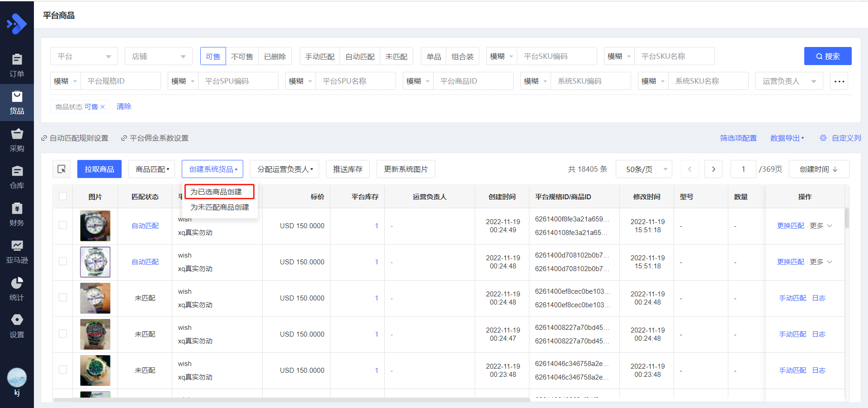Click the blue 搜索 search button
The image size is (868, 408).
[828, 56]
